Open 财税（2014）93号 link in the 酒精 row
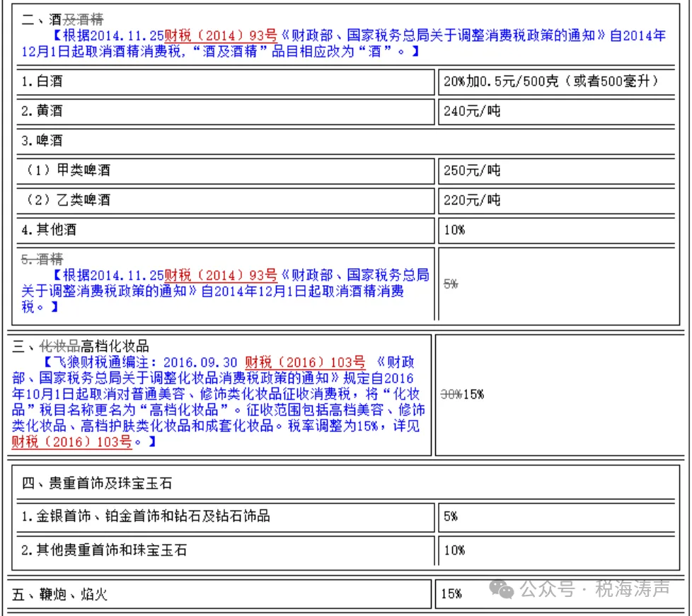Screen dimensions: 692x616 pos(219,275)
